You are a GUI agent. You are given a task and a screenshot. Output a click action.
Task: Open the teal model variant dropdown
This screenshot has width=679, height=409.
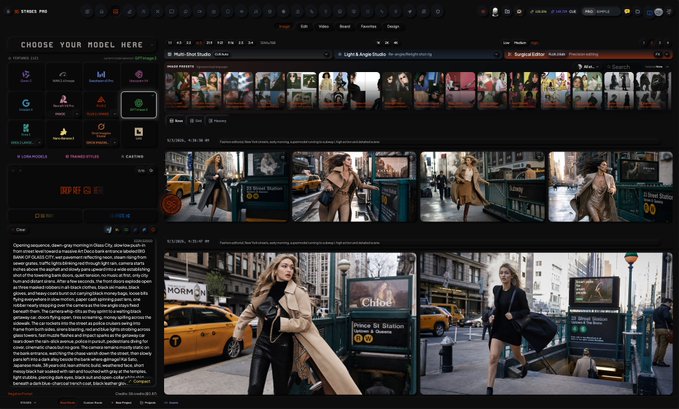tap(26, 143)
